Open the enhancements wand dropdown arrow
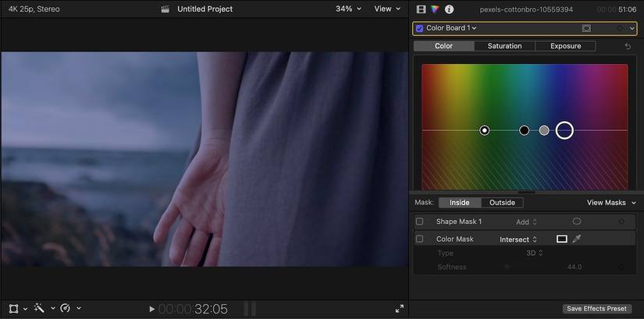Viewport: 644px width, 319px height. 52,308
